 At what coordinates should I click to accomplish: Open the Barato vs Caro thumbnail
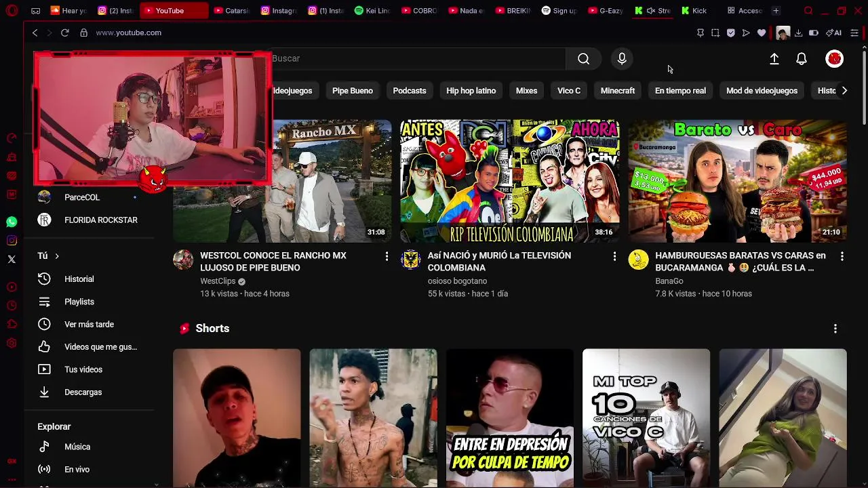[737, 181]
